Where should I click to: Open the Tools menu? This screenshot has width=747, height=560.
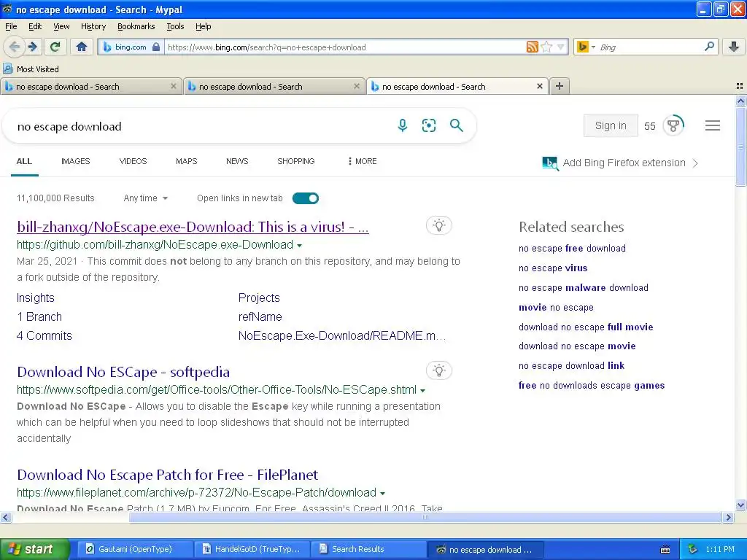point(175,26)
